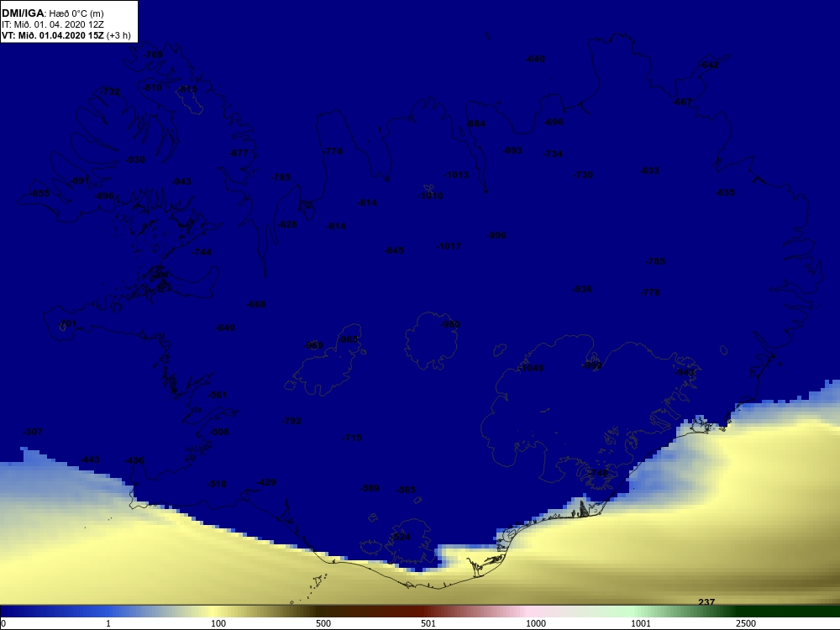Click the -774 map value

[x=333, y=151]
